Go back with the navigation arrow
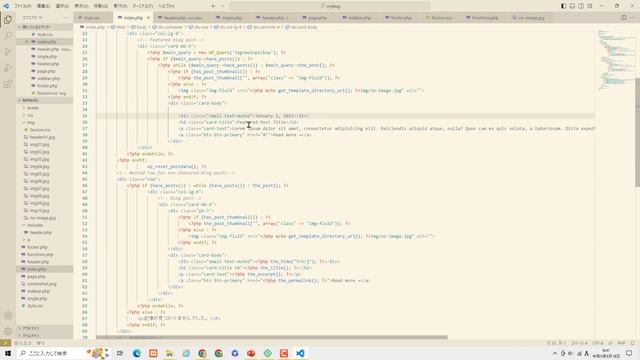Screen dimensions: 640x360 [213, 6]
